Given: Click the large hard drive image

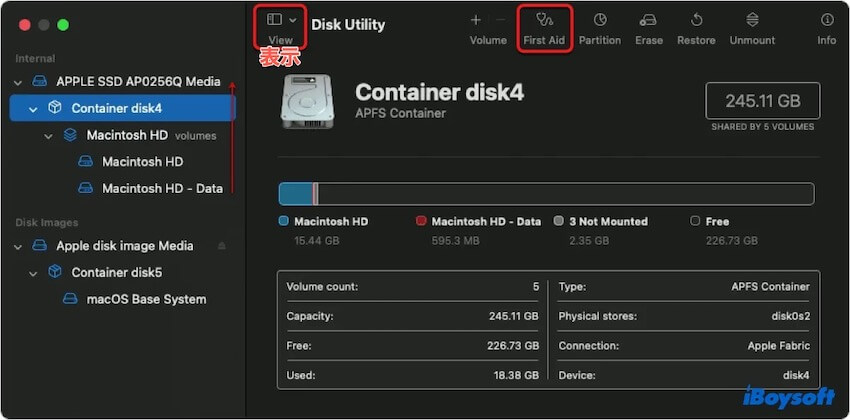Looking at the screenshot, I should (307, 101).
